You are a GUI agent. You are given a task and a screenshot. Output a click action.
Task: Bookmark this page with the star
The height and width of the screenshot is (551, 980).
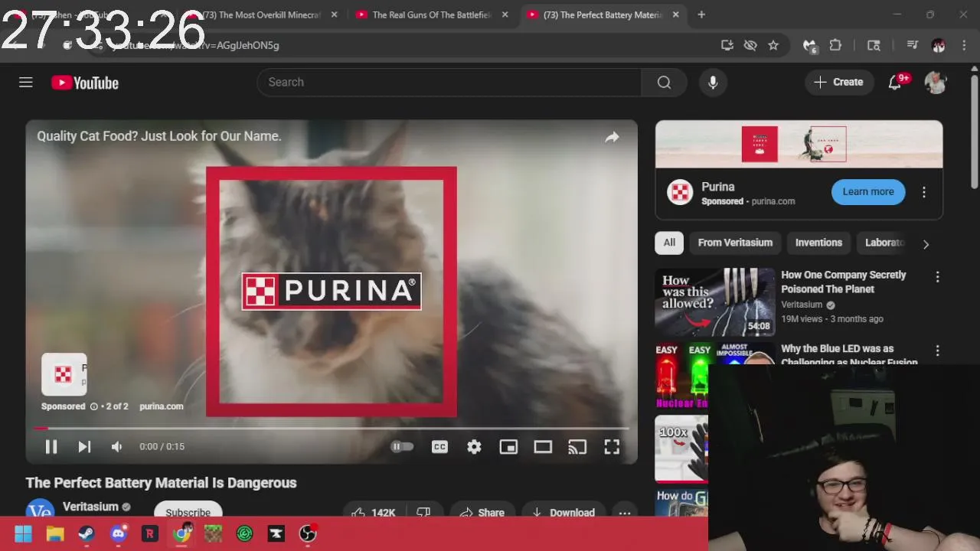[773, 45]
